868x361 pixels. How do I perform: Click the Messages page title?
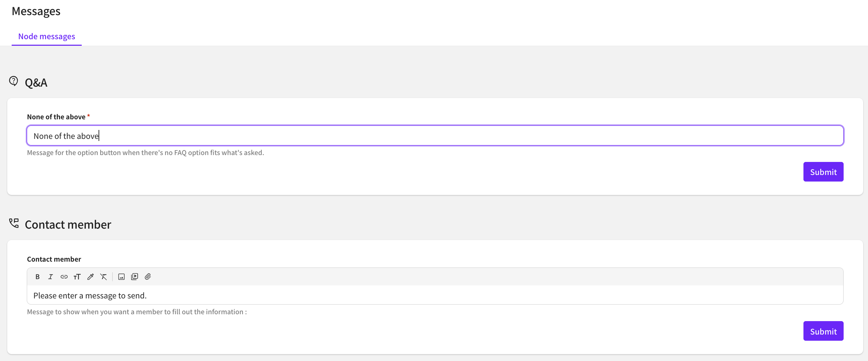pyautogui.click(x=36, y=11)
